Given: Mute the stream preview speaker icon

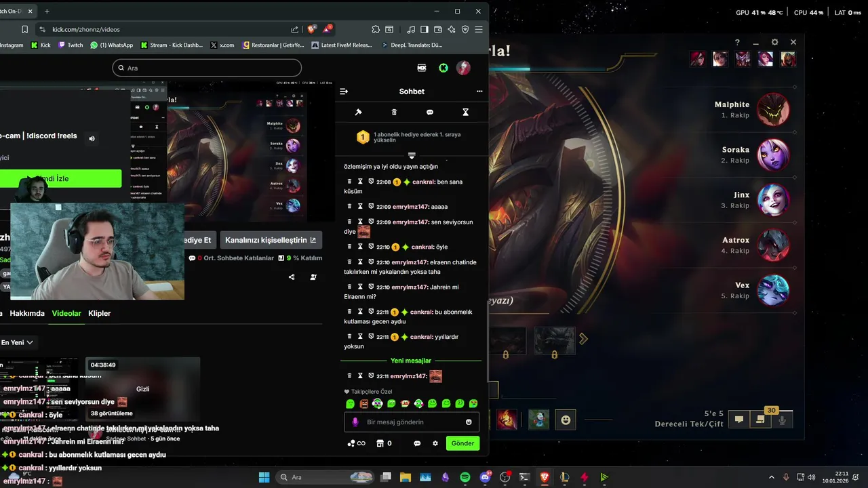Looking at the screenshot, I should (x=92, y=139).
